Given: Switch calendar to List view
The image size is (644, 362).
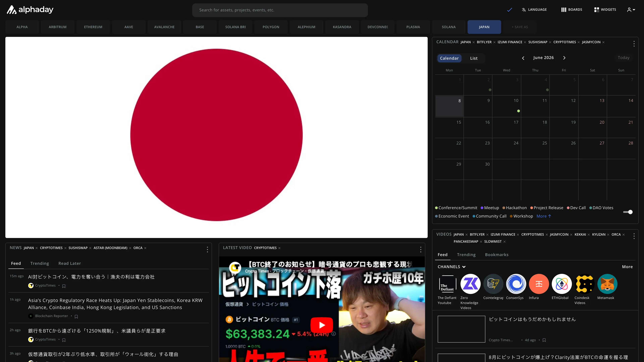Looking at the screenshot, I should tap(474, 58).
